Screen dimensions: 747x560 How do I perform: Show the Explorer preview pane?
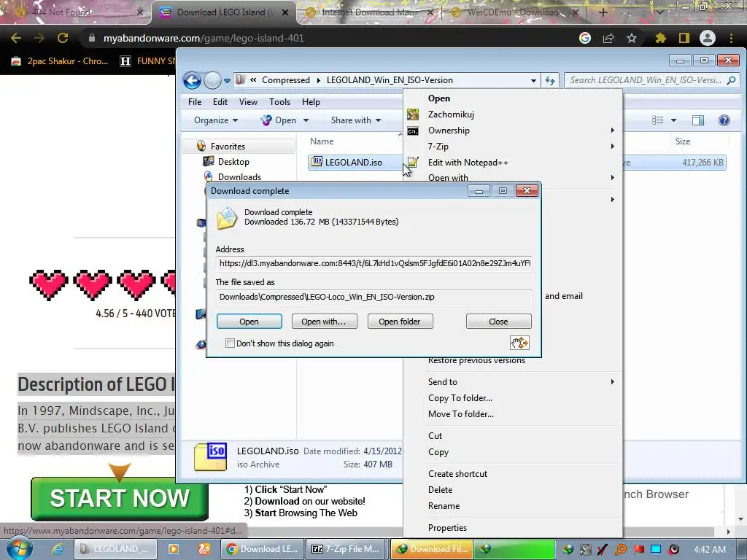pyautogui.click(x=698, y=120)
